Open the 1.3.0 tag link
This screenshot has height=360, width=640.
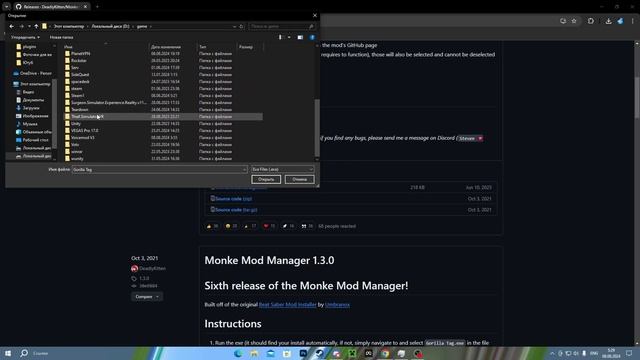pos(144,278)
